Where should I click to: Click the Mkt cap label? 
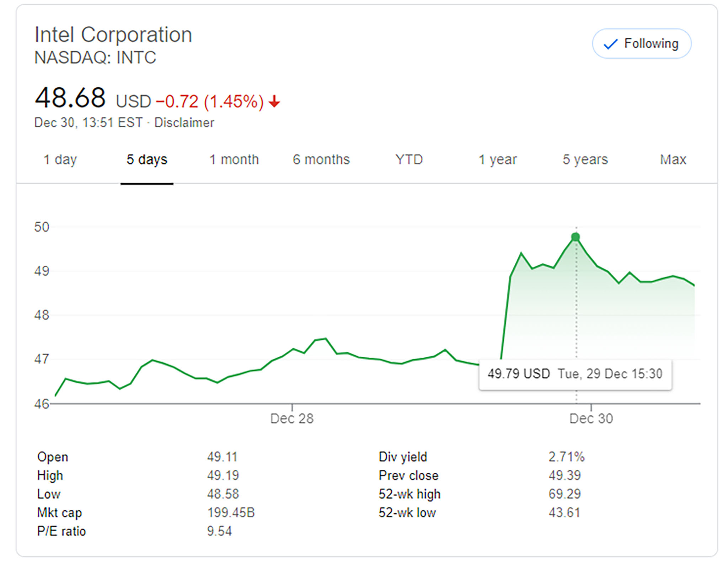point(59,513)
